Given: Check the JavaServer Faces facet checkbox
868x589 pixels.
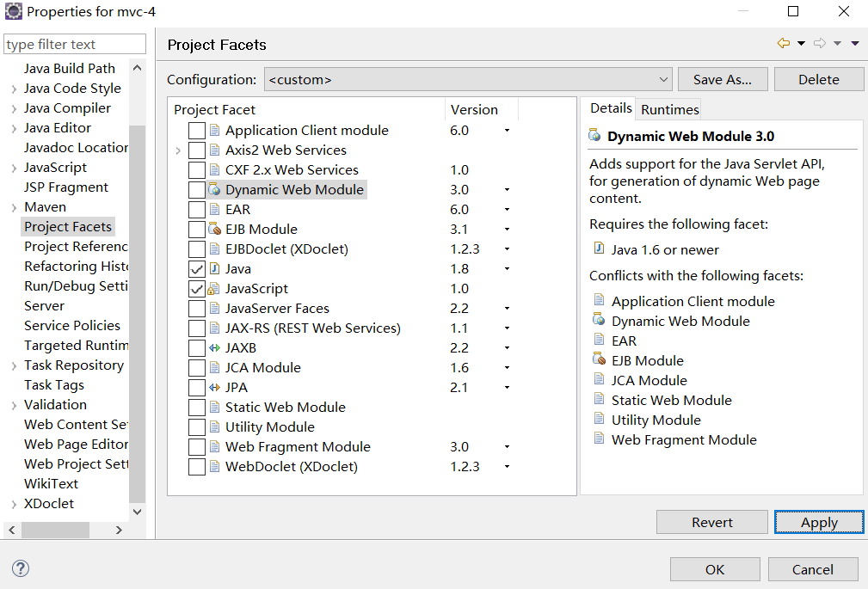Looking at the screenshot, I should click(197, 309).
